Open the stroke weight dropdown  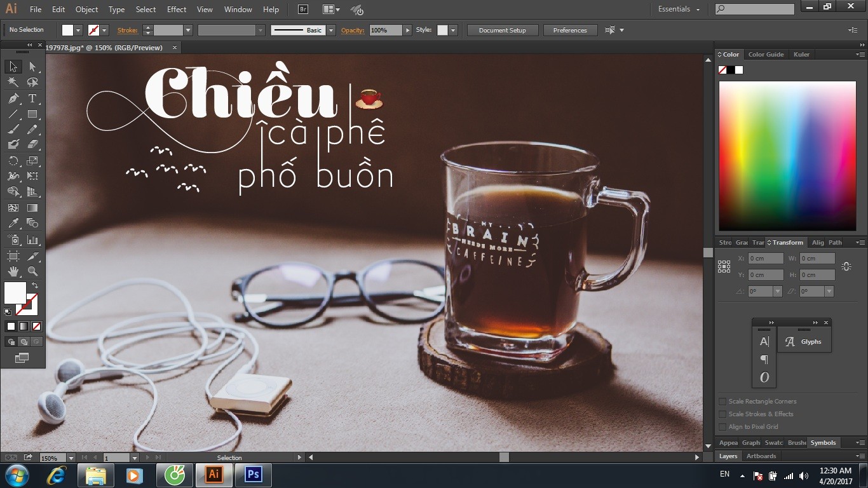(188, 30)
